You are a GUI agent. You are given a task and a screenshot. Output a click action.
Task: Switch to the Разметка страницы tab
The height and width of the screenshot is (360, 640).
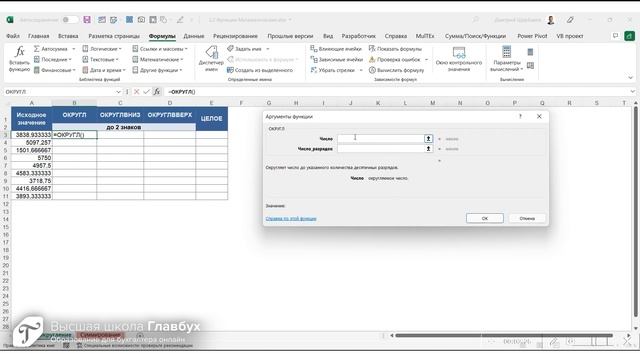tap(114, 36)
